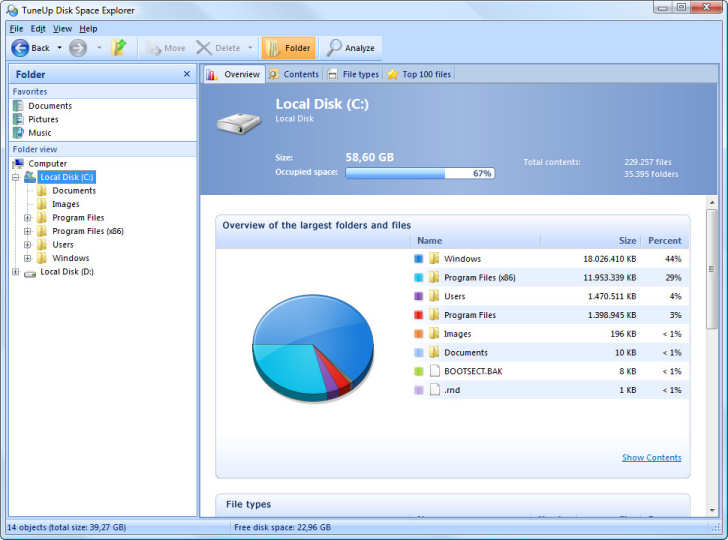This screenshot has width=728, height=540.
Task: Open the Edit menu
Action: (x=38, y=29)
